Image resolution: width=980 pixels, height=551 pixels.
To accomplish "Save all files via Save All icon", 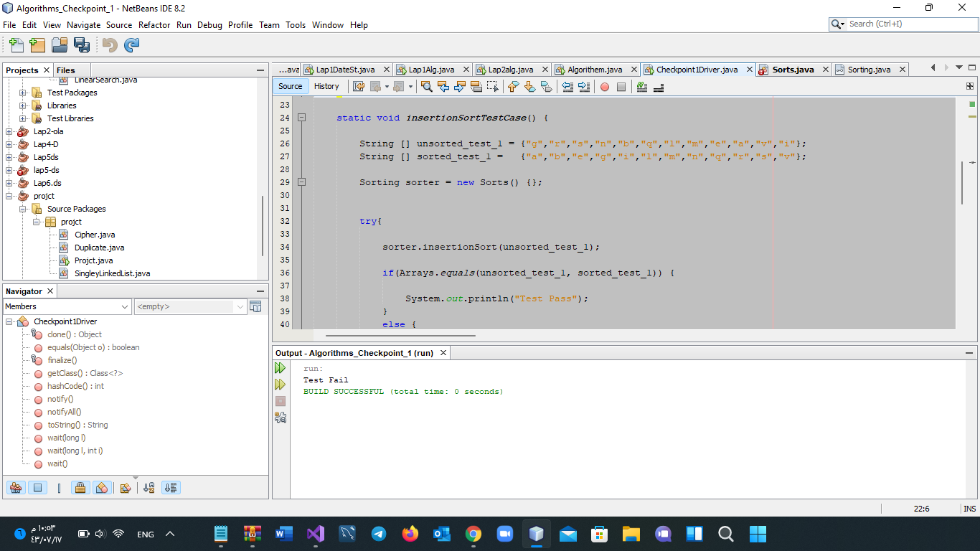I will (82, 44).
